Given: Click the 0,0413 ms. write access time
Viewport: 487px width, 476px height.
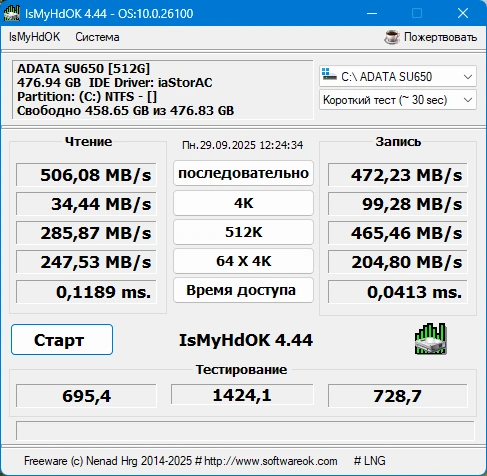Looking at the screenshot, I should pyautogui.click(x=398, y=292).
